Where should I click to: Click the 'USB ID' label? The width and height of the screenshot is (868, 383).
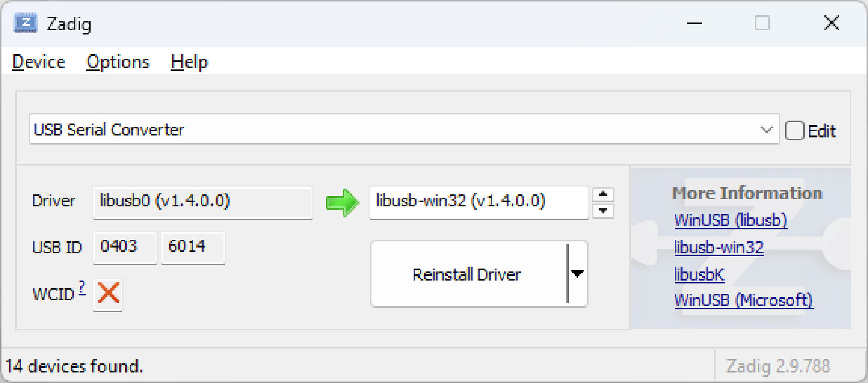[57, 248]
